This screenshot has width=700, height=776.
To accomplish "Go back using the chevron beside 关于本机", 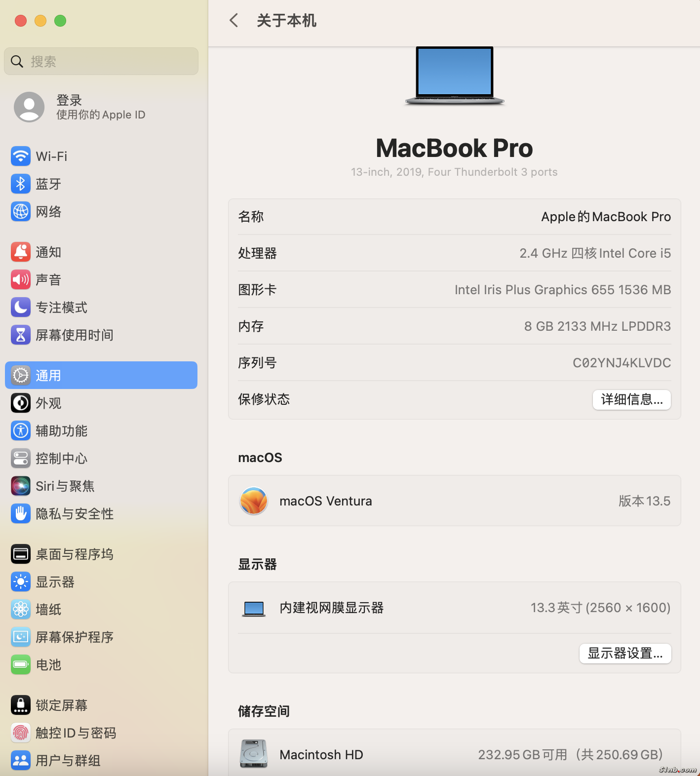I will [234, 20].
